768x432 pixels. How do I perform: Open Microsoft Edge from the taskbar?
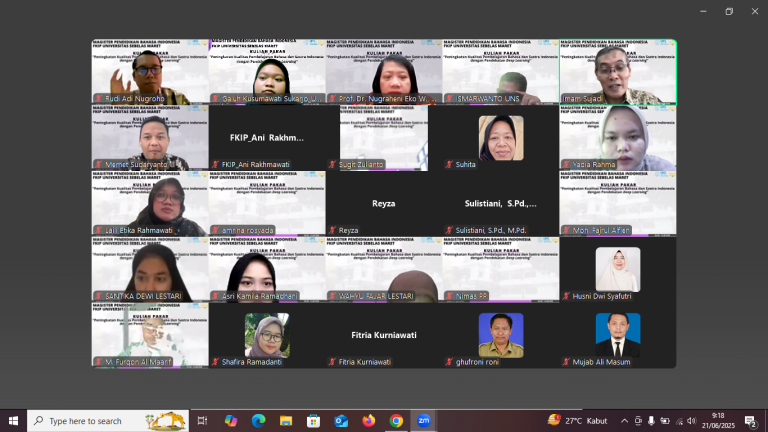point(258,421)
